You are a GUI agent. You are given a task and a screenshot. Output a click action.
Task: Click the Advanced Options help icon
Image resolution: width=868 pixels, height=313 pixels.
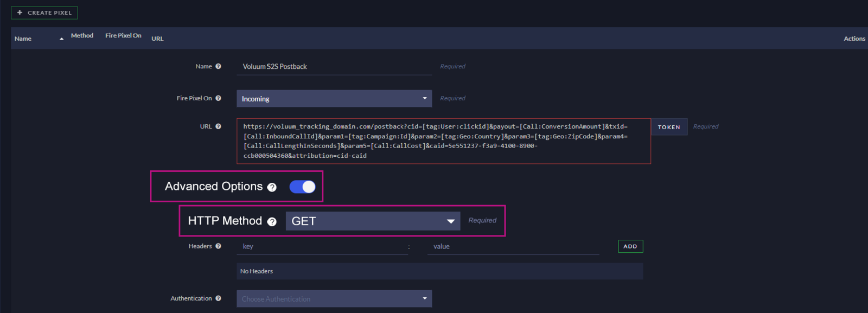coord(272,187)
